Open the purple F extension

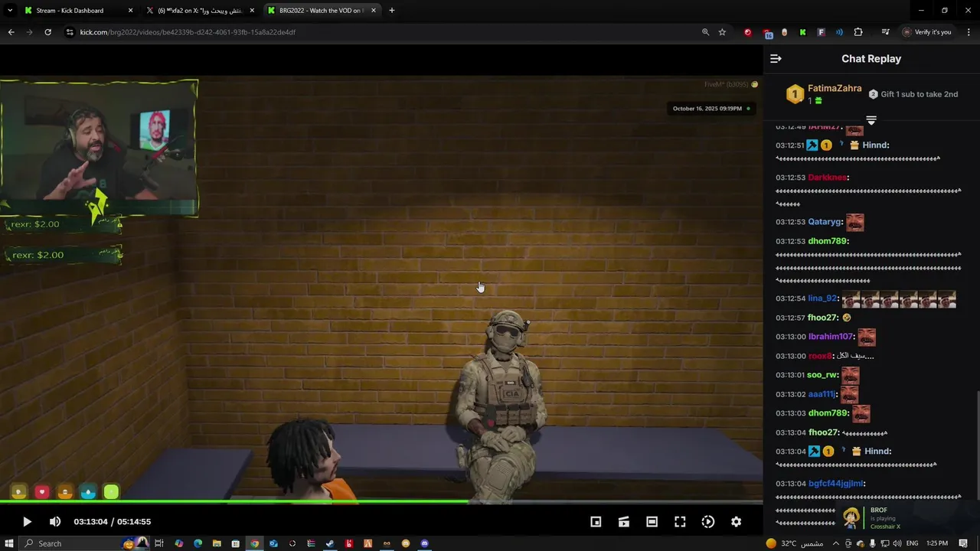pyautogui.click(x=821, y=32)
